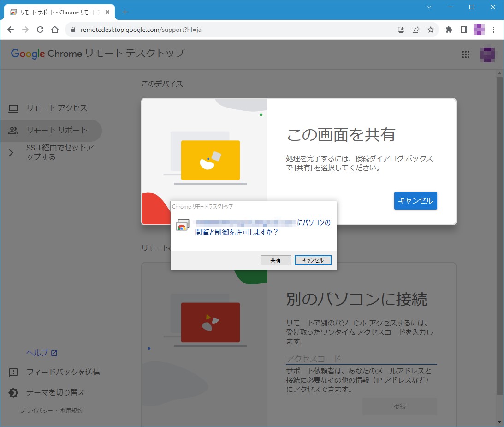Click the scrollbar up arrow
Viewport: 504px width, 427px height.
click(x=499, y=73)
